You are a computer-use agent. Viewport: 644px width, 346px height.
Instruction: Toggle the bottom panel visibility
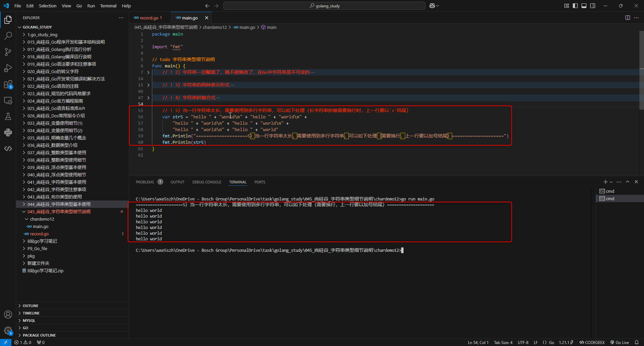(584, 6)
